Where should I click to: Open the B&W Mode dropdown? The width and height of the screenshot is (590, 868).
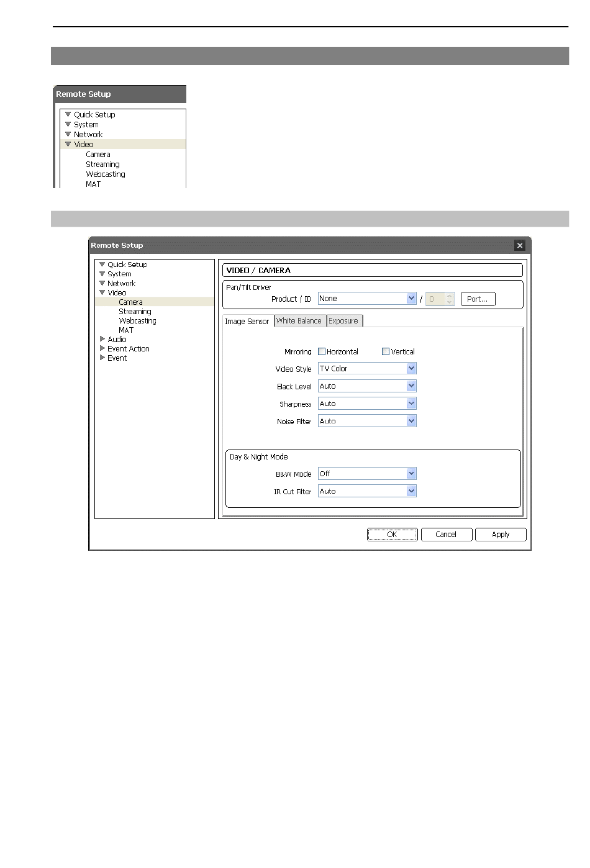click(367, 474)
